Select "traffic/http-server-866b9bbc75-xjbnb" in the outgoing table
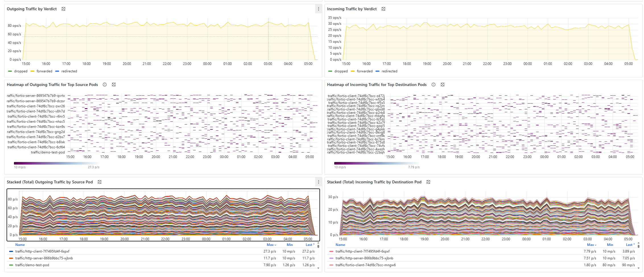644x277 pixels. coord(44,258)
